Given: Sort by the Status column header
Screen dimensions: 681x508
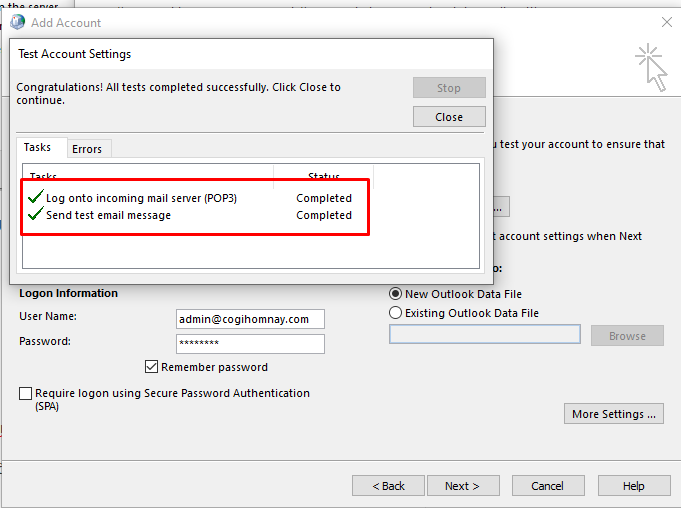Looking at the screenshot, I should pyautogui.click(x=323, y=176).
